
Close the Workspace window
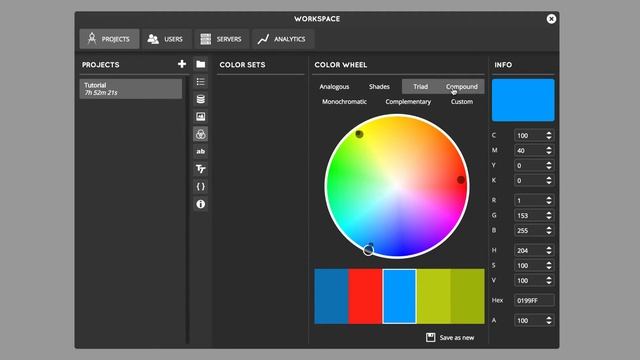(551, 19)
